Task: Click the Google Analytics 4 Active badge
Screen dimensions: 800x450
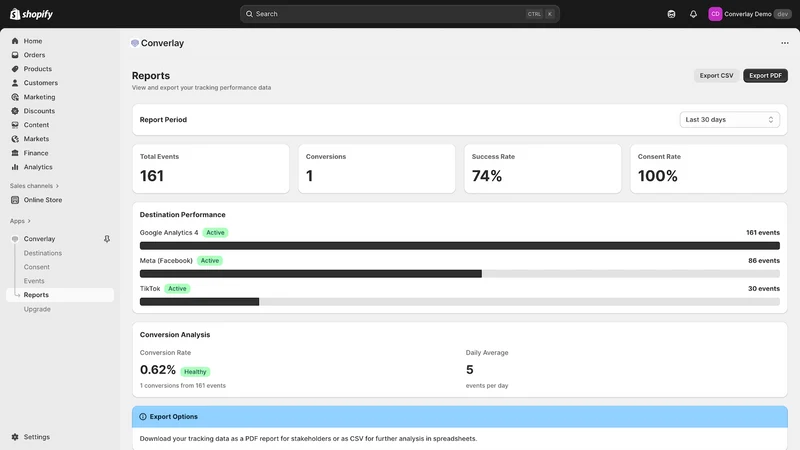Action: pos(215,233)
